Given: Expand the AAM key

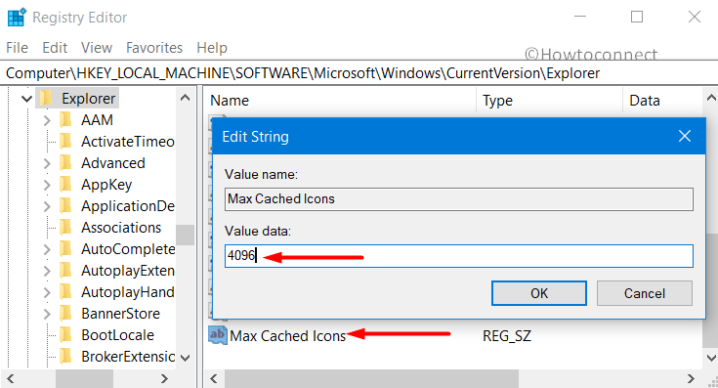Looking at the screenshot, I should click(x=47, y=120).
